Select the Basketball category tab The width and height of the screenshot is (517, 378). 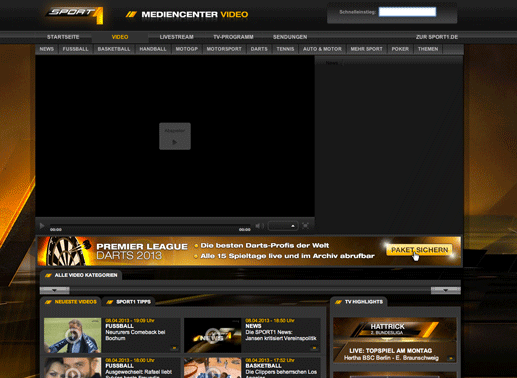[x=114, y=49]
